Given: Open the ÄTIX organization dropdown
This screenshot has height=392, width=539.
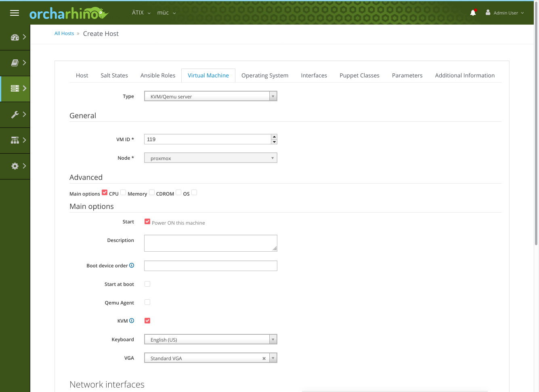Looking at the screenshot, I should pos(141,13).
